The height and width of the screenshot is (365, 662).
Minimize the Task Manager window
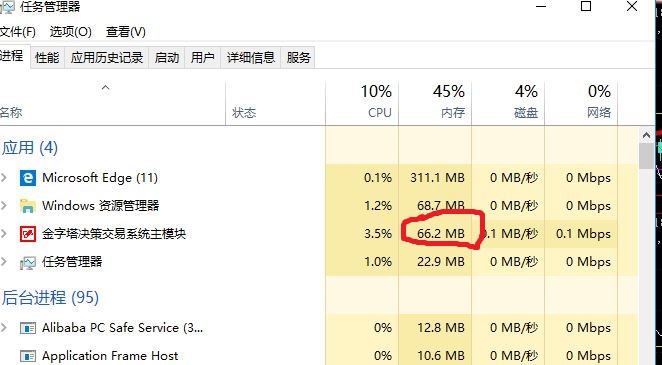[x=541, y=6]
